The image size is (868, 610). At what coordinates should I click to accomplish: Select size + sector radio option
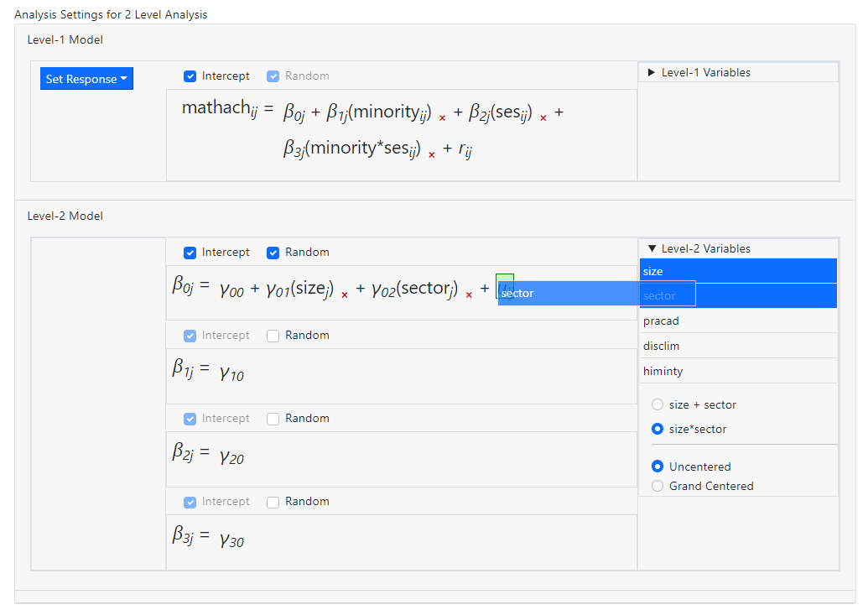(x=657, y=405)
